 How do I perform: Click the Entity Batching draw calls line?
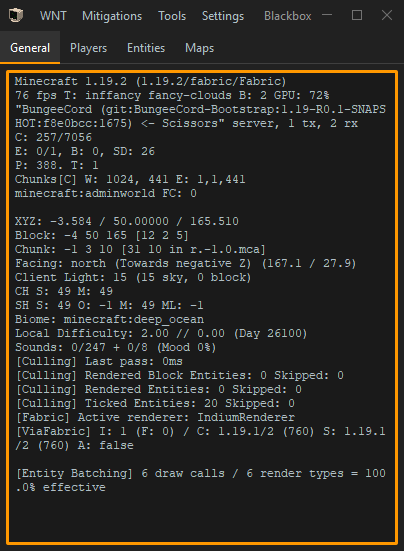[201, 480]
